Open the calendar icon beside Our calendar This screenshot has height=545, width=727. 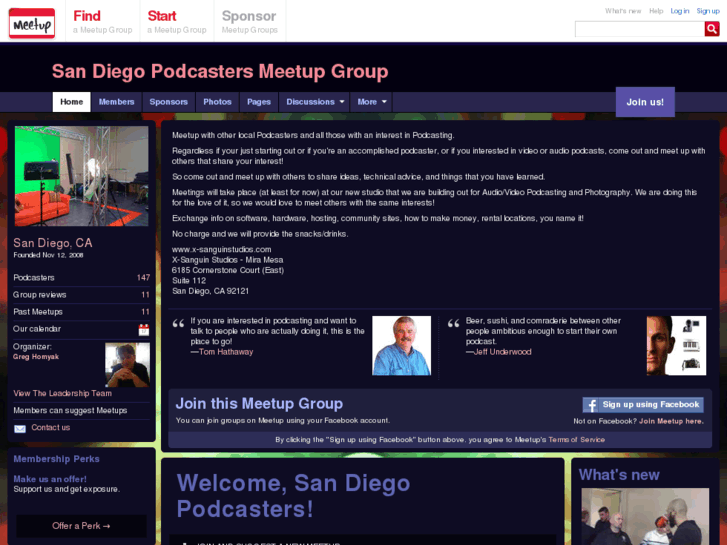click(x=144, y=329)
